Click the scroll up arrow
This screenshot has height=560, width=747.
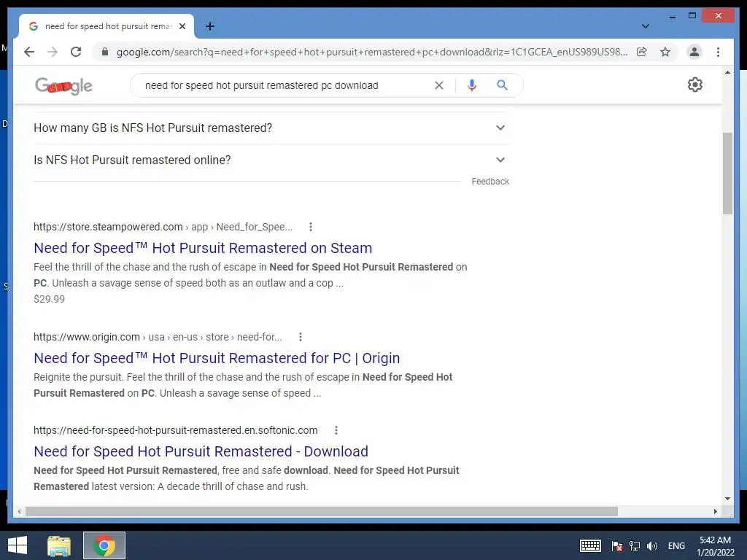click(727, 72)
